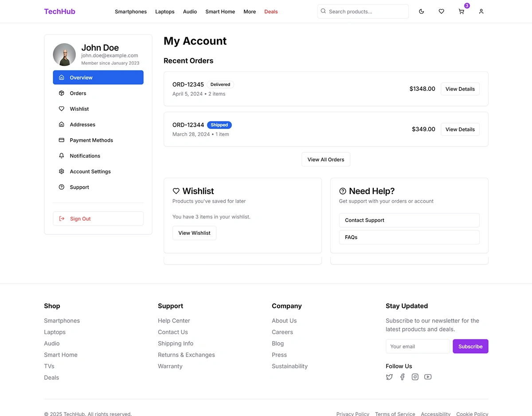The width and height of the screenshot is (532, 416).
Task: Click John Doe's profile avatar
Action: coord(64,54)
